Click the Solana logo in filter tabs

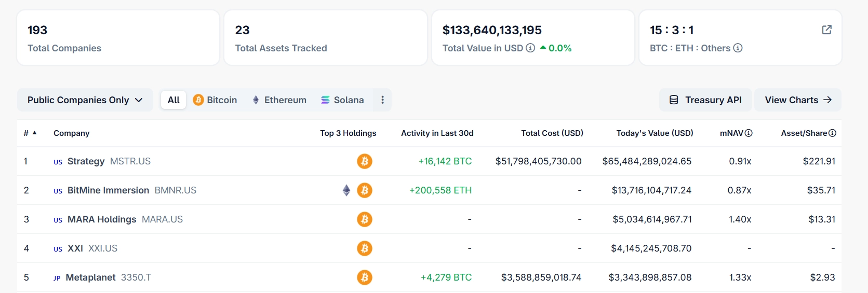point(325,100)
